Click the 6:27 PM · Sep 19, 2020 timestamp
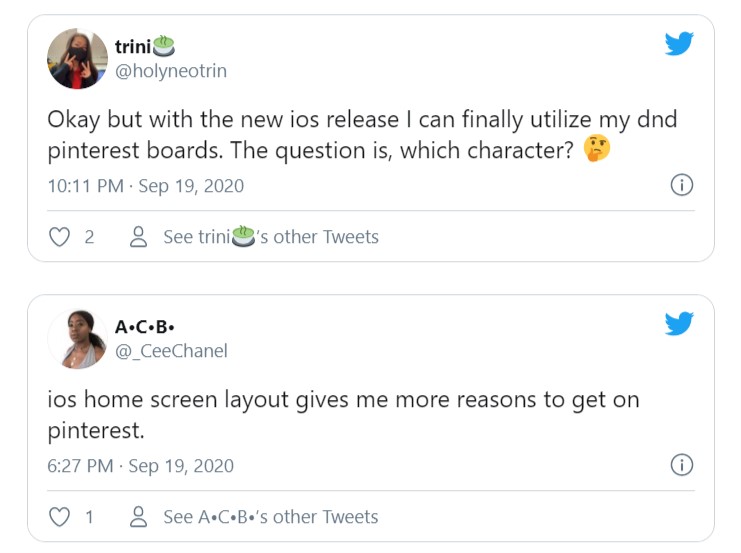Screen dimensions: 741x553 tap(140, 466)
